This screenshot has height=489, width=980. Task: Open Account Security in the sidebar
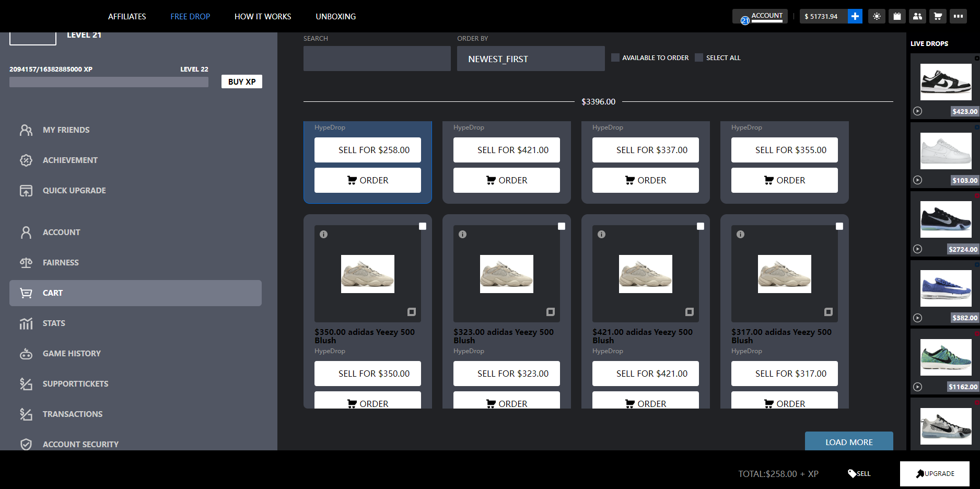pyautogui.click(x=136, y=444)
